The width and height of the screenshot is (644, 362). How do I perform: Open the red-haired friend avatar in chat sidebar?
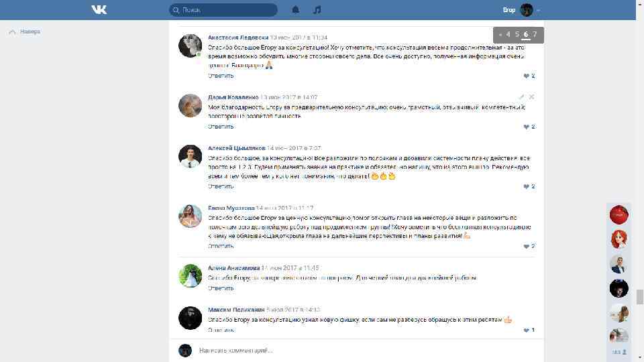click(619, 239)
